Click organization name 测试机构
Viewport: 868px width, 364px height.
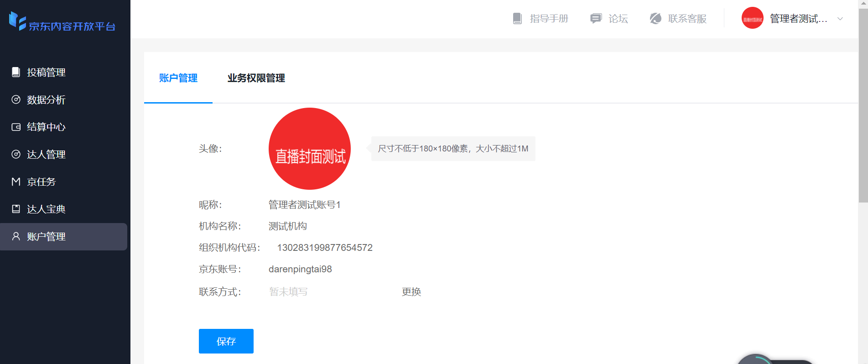pos(288,226)
